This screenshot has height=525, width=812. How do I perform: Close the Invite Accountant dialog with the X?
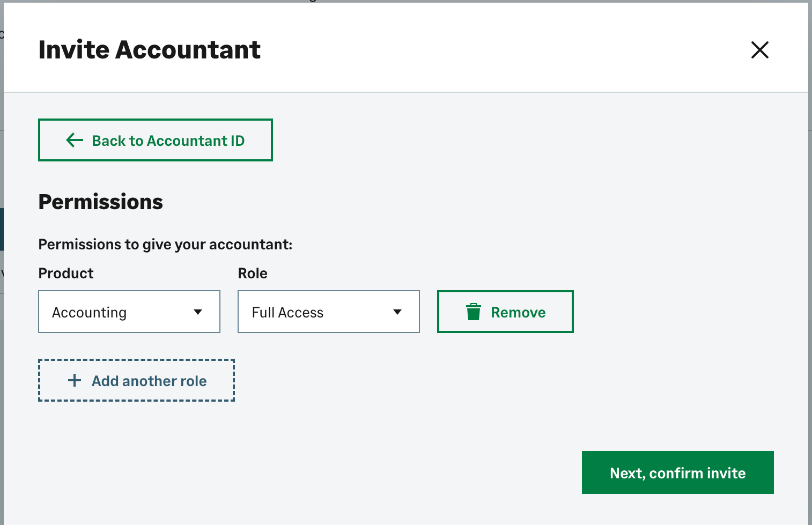[x=760, y=50]
